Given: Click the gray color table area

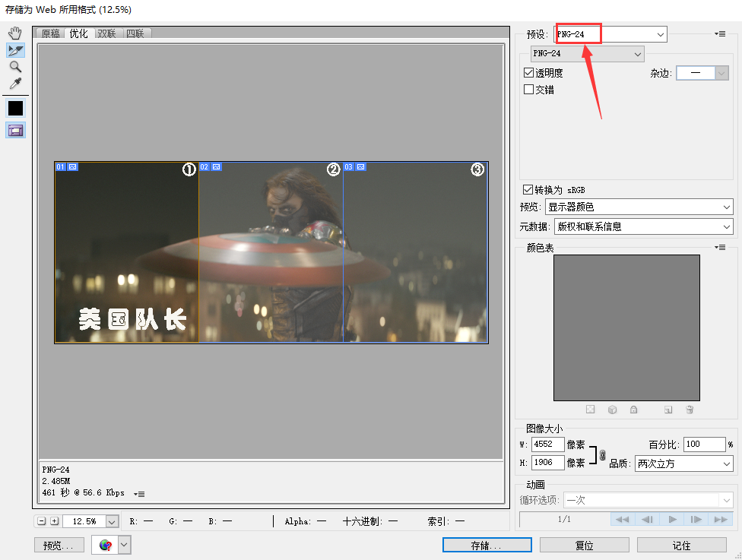Looking at the screenshot, I should coord(626,327).
